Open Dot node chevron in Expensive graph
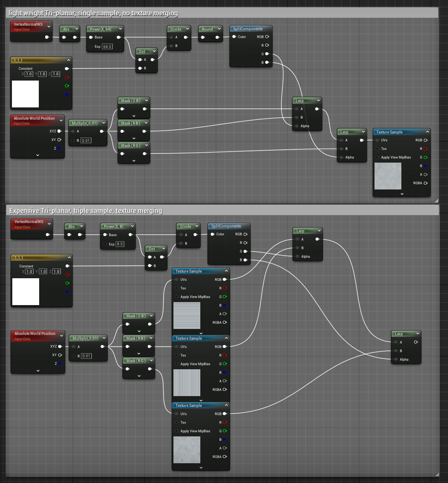 pyautogui.click(x=164, y=248)
